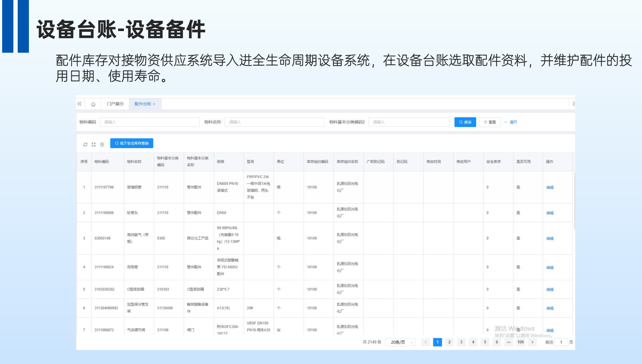The image size is (642, 364).
Task: Focus the 物料编码 input field
Action: pyautogui.click(x=150, y=122)
